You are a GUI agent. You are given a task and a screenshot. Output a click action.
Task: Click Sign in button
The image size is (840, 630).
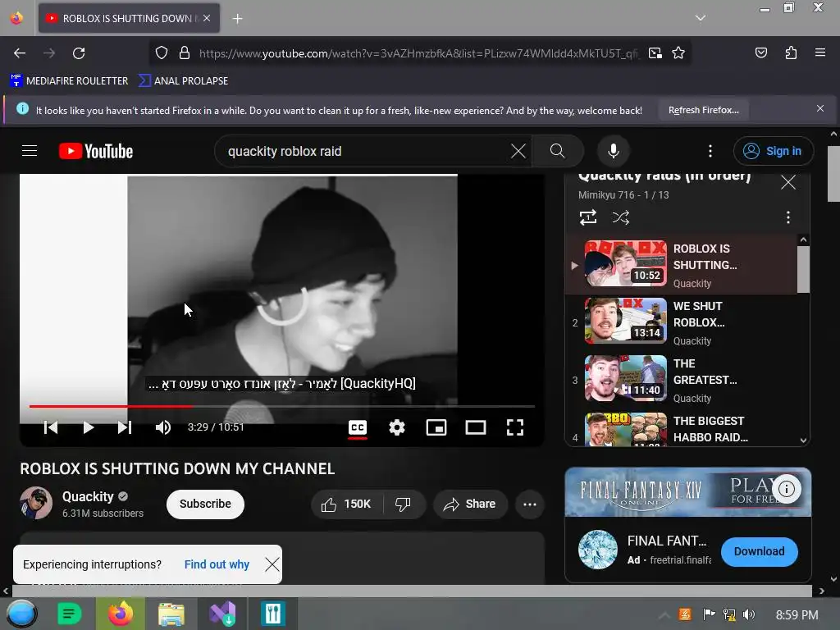pos(773,151)
